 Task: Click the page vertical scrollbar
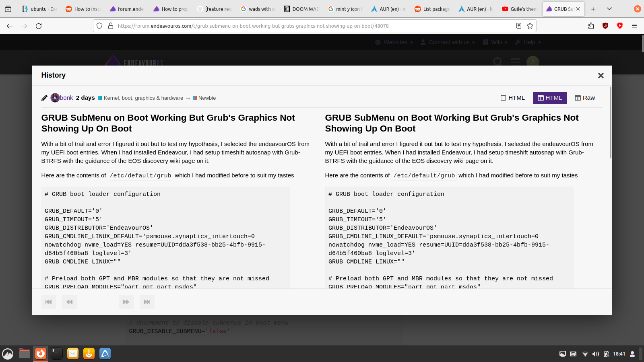coord(643,43)
